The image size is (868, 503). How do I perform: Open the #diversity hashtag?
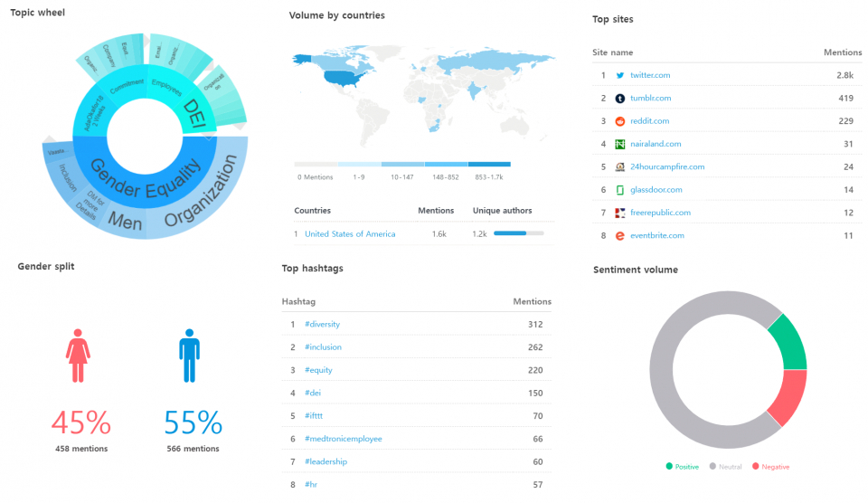tap(322, 324)
